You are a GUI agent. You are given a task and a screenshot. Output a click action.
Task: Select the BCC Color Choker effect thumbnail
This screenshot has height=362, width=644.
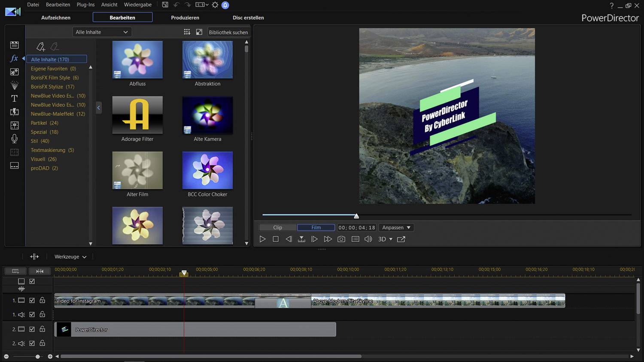(x=207, y=170)
